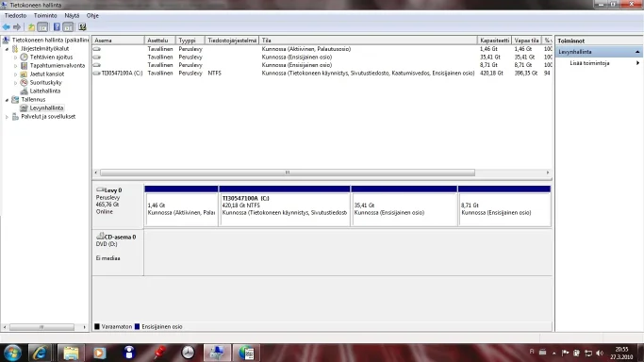Sort the volume list by Asettelu column
Image resolution: width=644 pixels, height=362 pixels.
pos(160,41)
